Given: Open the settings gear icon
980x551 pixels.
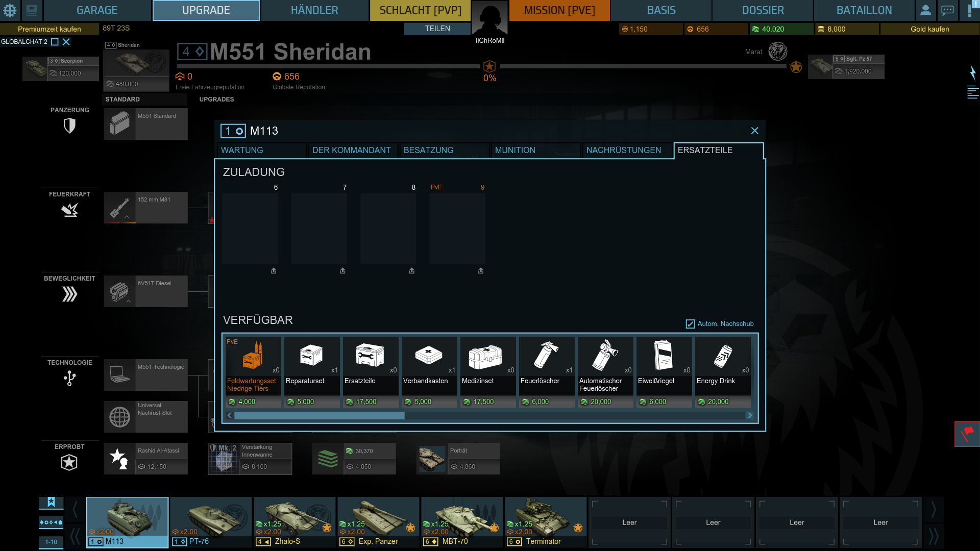Looking at the screenshot, I should [x=10, y=10].
